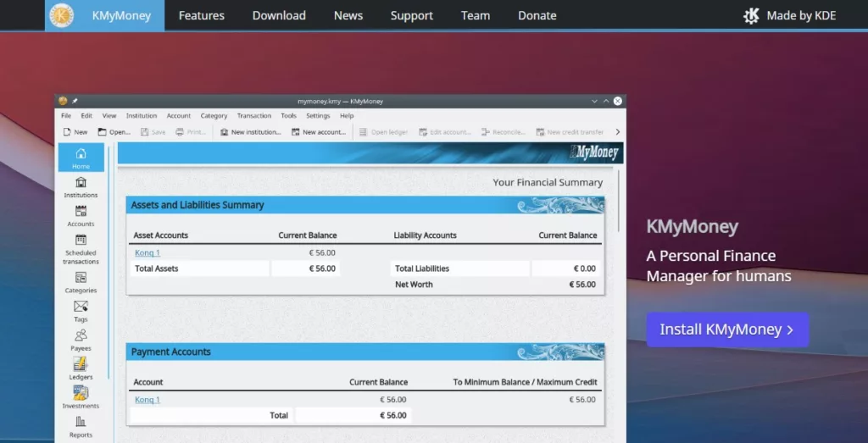The width and height of the screenshot is (868, 443).
Task: Open the Accounts view in sidebar
Action: [81, 216]
